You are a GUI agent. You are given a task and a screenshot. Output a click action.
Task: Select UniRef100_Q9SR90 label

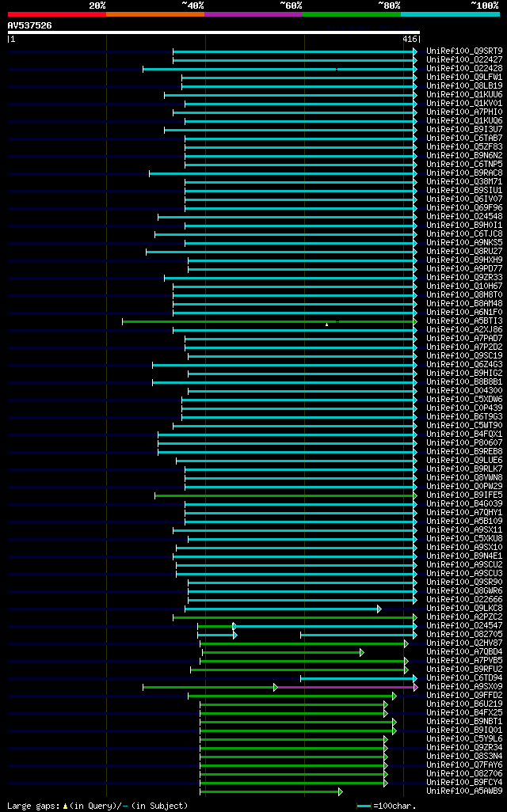click(464, 582)
